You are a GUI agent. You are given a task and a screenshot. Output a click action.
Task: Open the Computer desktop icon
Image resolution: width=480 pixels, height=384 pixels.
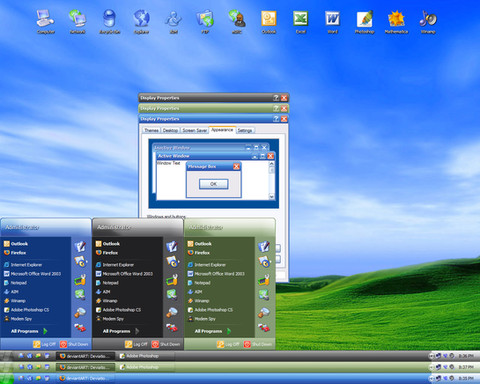tap(46, 22)
